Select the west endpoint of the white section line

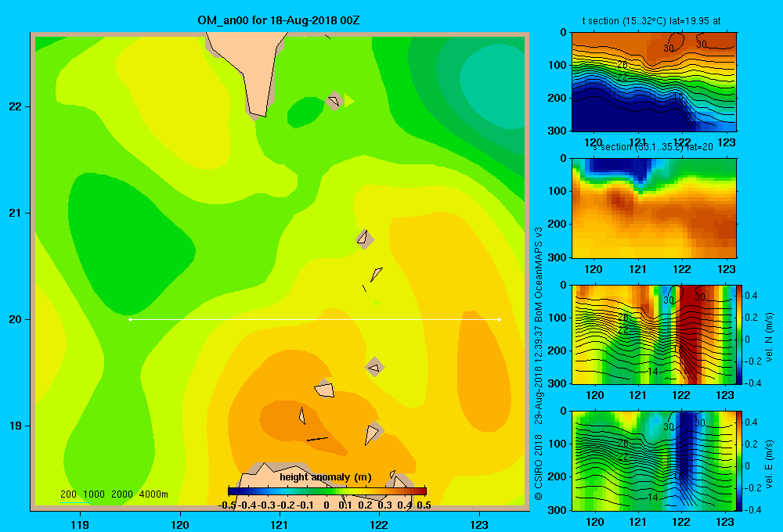tap(130, 319)
